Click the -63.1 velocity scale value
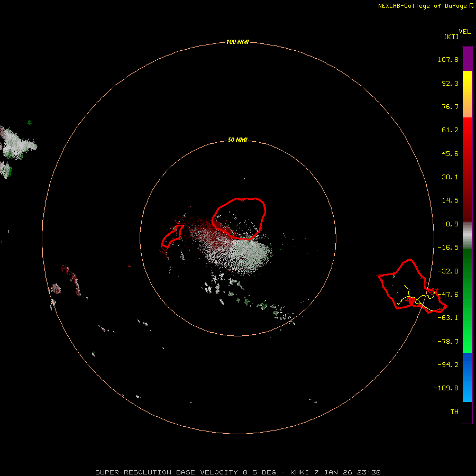 pos(448,318)
